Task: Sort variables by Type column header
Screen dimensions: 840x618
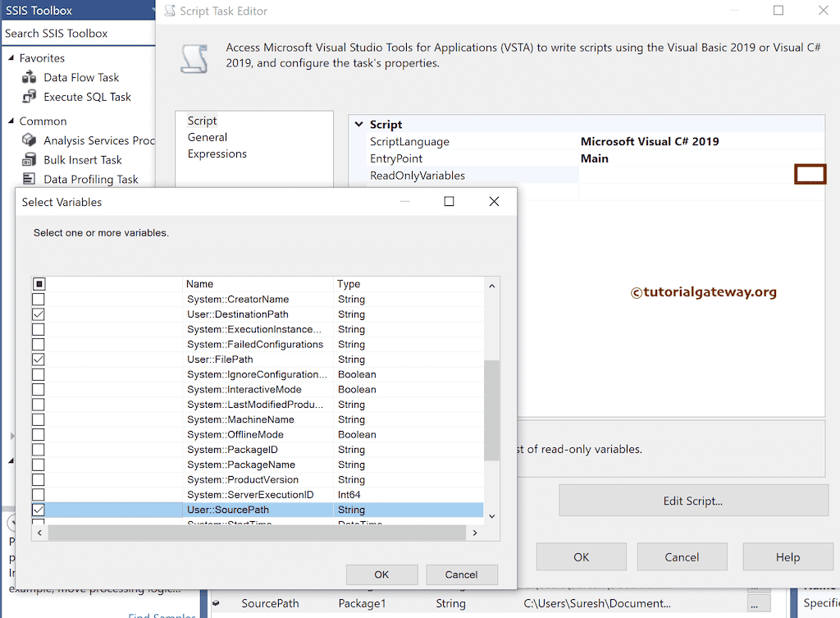Action: point(409,284)
